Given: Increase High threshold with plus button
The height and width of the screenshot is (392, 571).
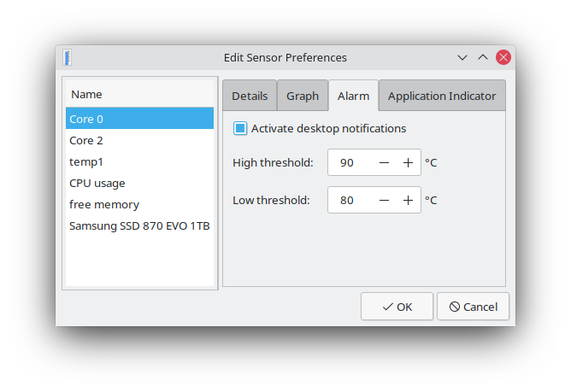Looking at the screenshot, I should click(x=409, y=162).
